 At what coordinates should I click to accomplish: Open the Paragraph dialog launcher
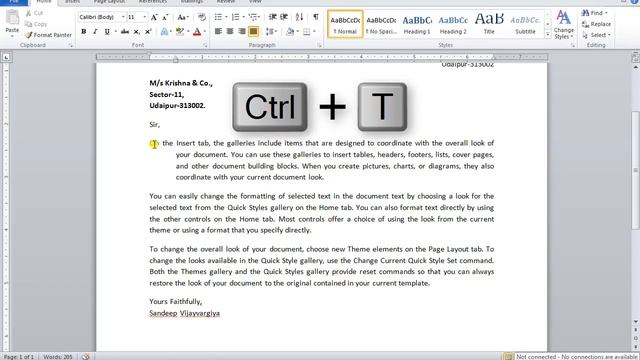pyautogui.click(x=319, y=45)
